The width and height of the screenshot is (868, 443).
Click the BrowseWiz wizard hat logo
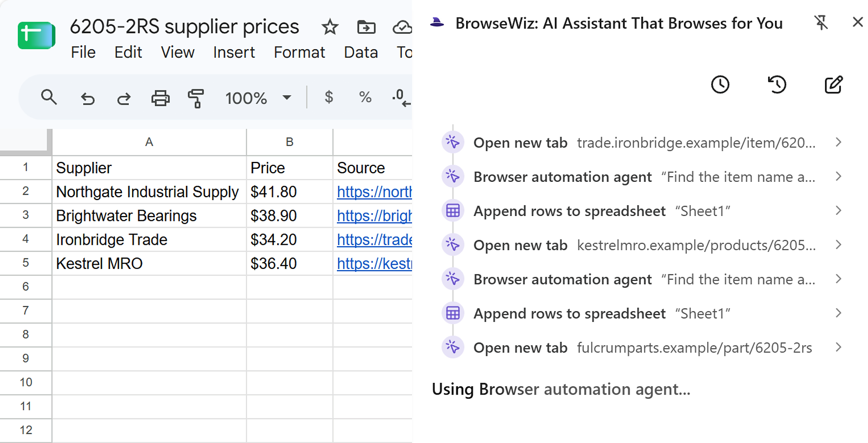[x=437, y=23]
